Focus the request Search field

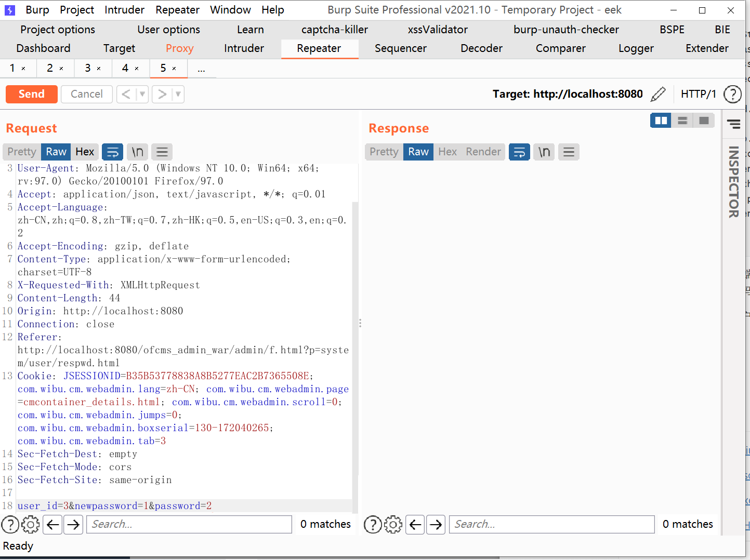[x=189, y=525]
